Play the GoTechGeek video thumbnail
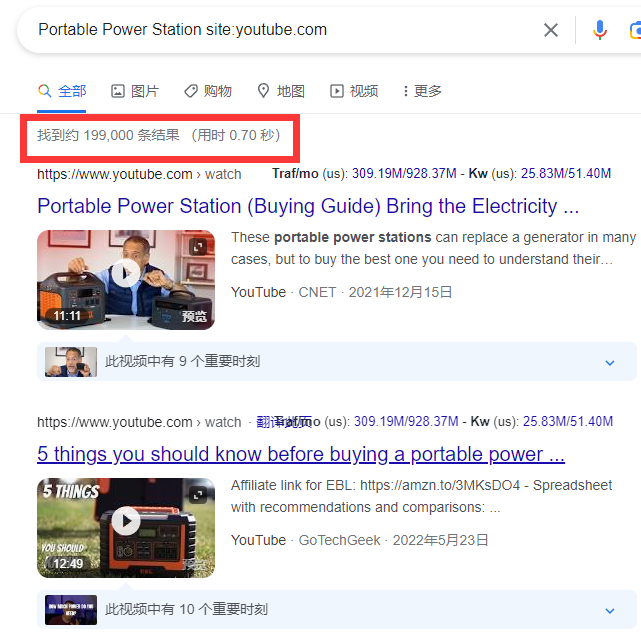641x642 pixels. (126, 528)
